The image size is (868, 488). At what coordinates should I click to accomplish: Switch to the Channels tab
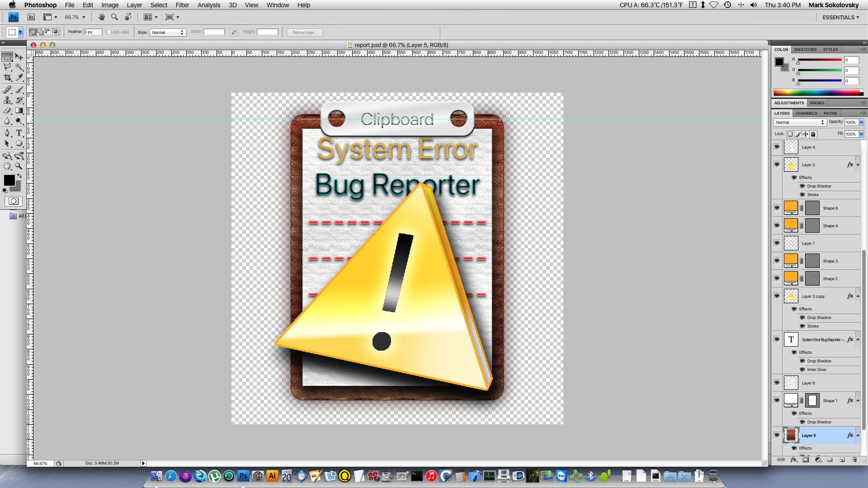806,113
